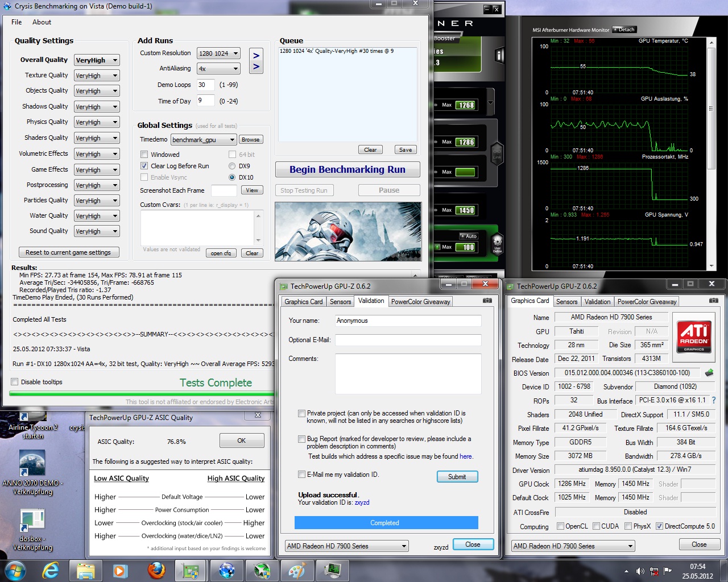This screenshot has height=582, width=728.
Task: Click the Submit button
Action: tap(457, 477)
